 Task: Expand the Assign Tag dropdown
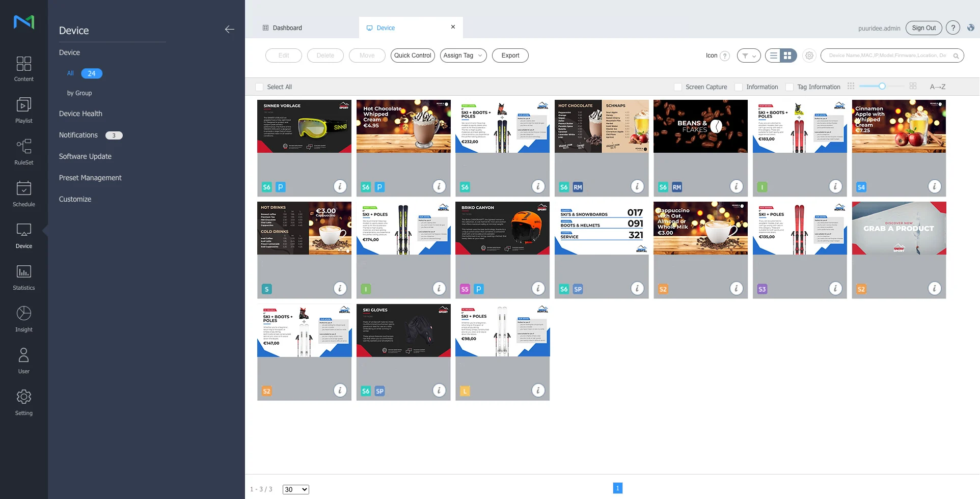(463, 56)
